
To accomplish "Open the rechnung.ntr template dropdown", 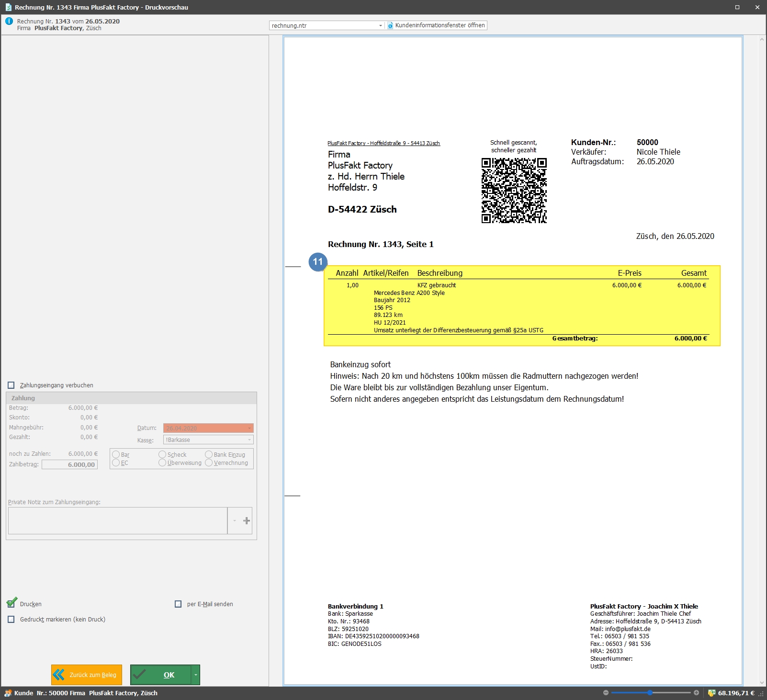I will tap(381, 25).
